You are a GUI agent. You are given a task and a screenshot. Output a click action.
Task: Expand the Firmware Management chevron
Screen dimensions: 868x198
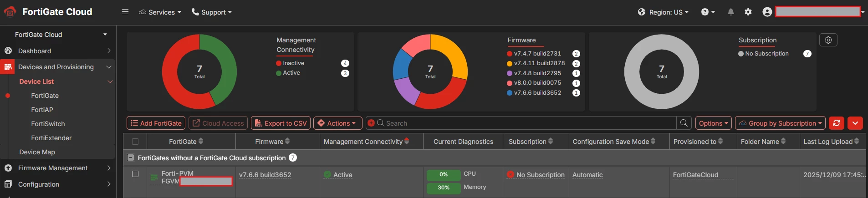point(109,168)
